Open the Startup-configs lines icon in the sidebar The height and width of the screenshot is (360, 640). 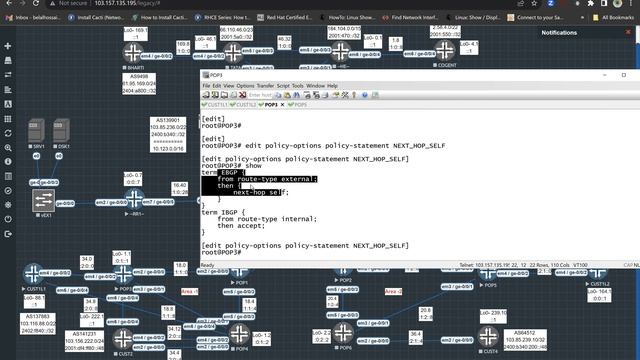point(8,89)
